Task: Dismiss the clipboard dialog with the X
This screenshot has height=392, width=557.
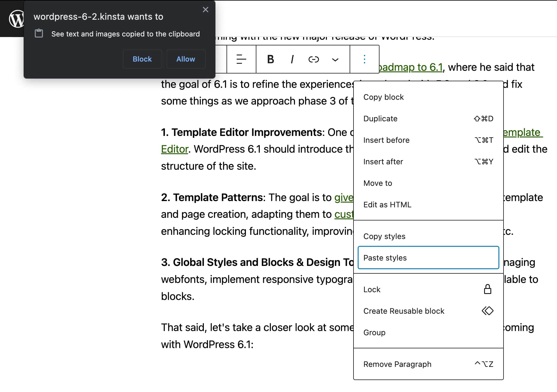Action: click(205, 9)
